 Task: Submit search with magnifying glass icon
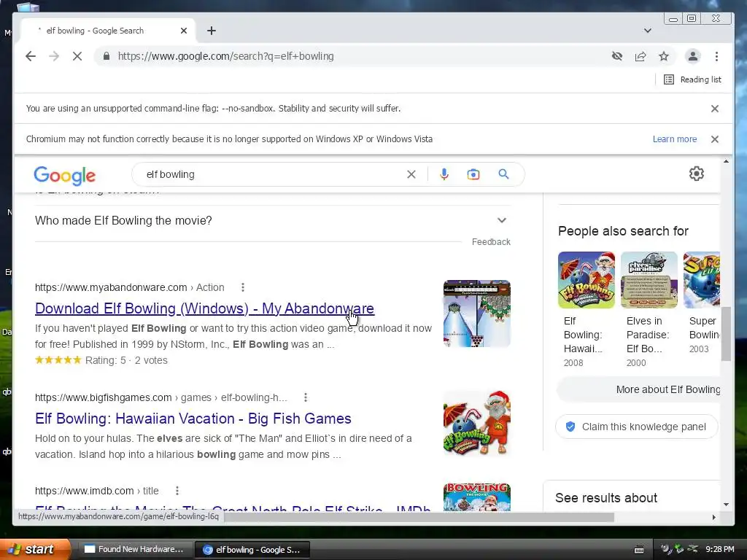pos(503,174)
